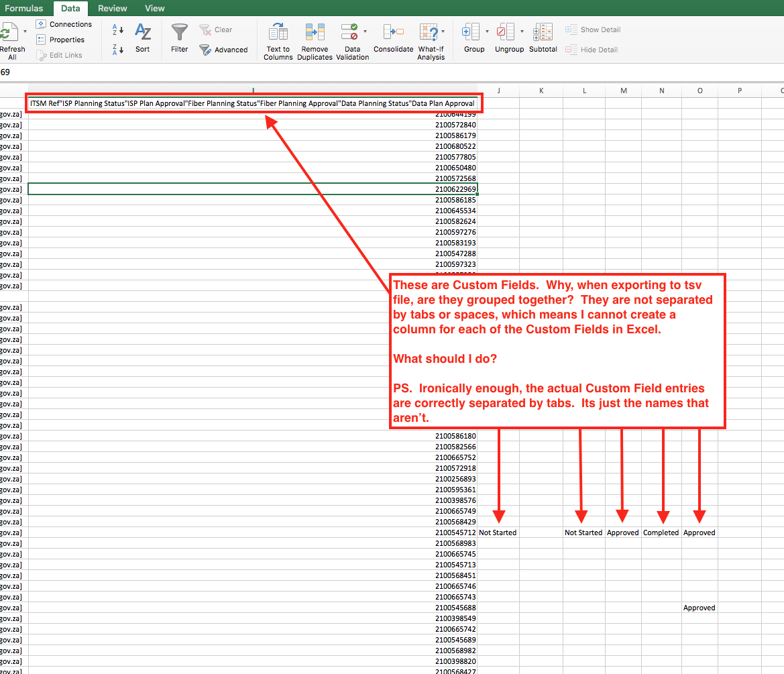Select column M header
Viewport: 784px width, 674px height.
(x=624, y=91)
